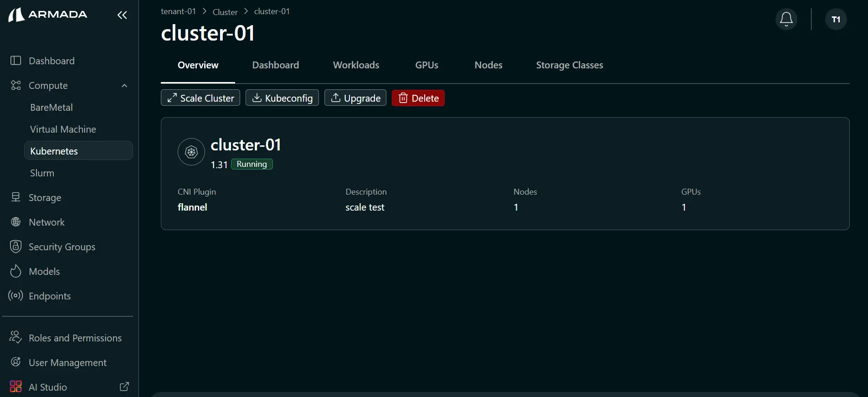
Task: Click the Delete trash icon
Action: pos(403,98)
